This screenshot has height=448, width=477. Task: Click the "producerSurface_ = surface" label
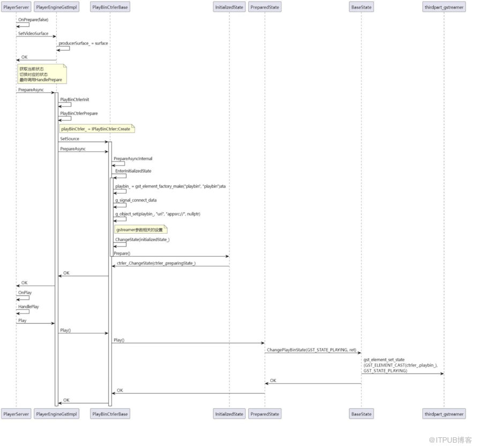(x=83, y=43)
